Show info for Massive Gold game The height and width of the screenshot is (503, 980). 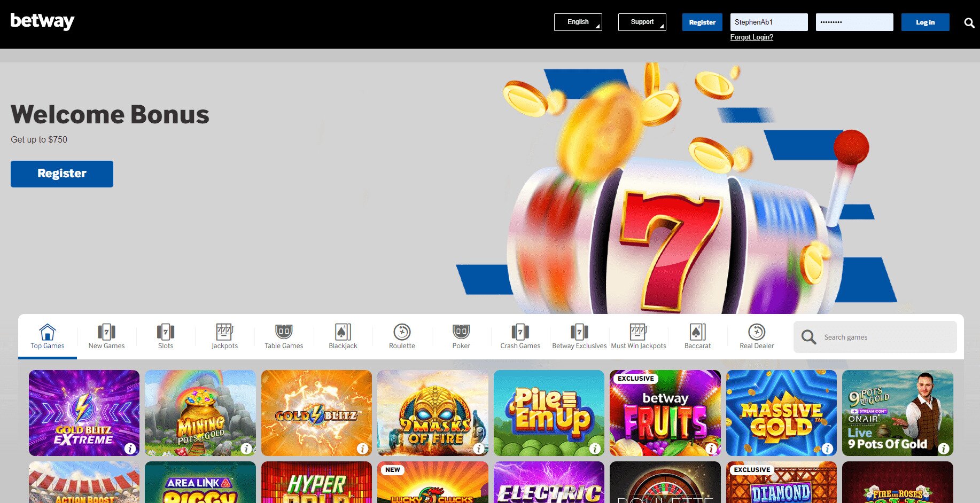[827, 449]
